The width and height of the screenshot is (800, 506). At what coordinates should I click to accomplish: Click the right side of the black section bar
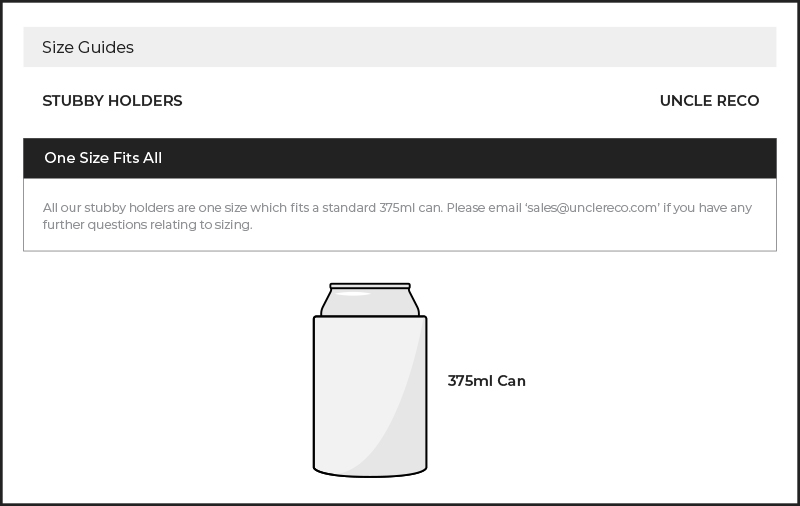pos(663,158)
